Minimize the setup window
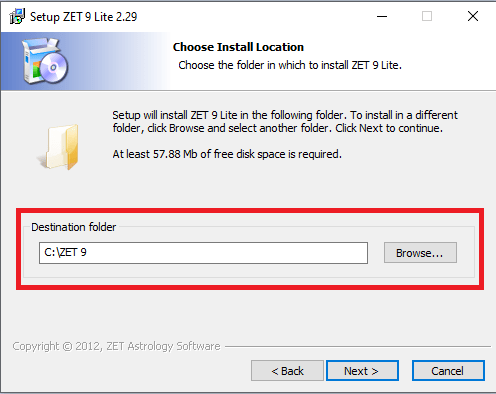 [382, 16]
